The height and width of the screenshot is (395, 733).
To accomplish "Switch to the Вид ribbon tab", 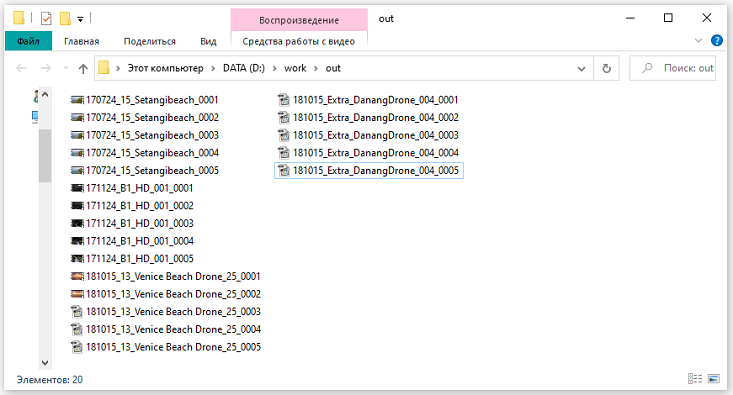I will [208, 41].
